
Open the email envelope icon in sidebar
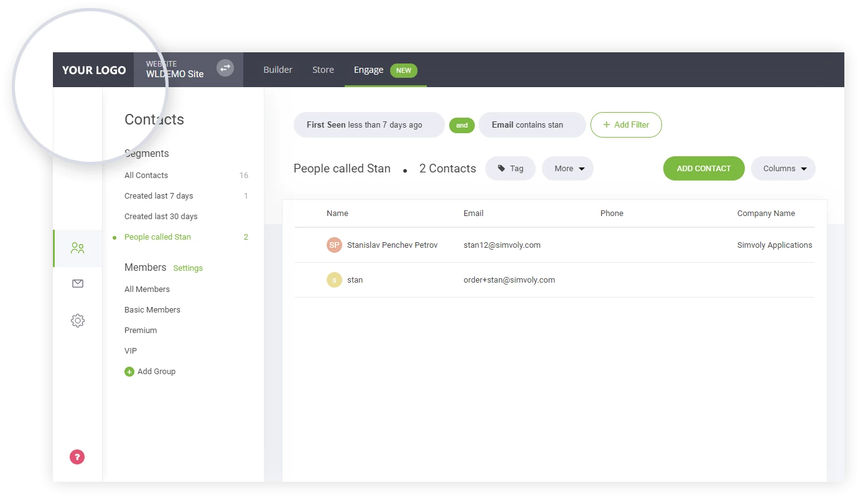click(x=78, y=284)
